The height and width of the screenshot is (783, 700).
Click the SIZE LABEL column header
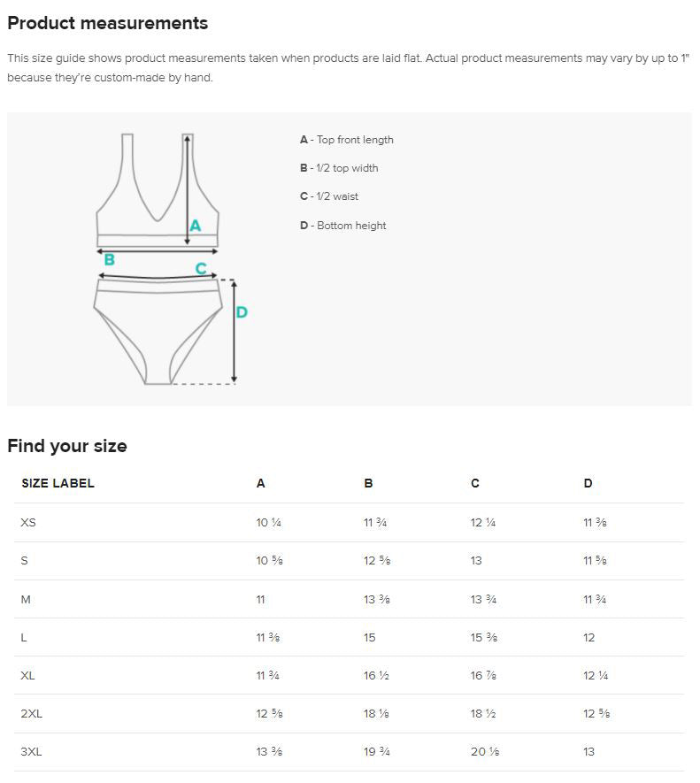(58, 483)
